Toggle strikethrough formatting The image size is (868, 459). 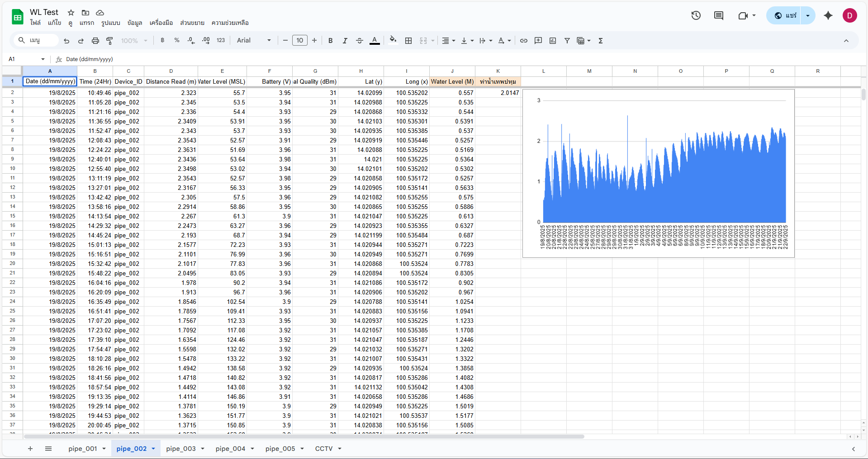tap(360, 41)
